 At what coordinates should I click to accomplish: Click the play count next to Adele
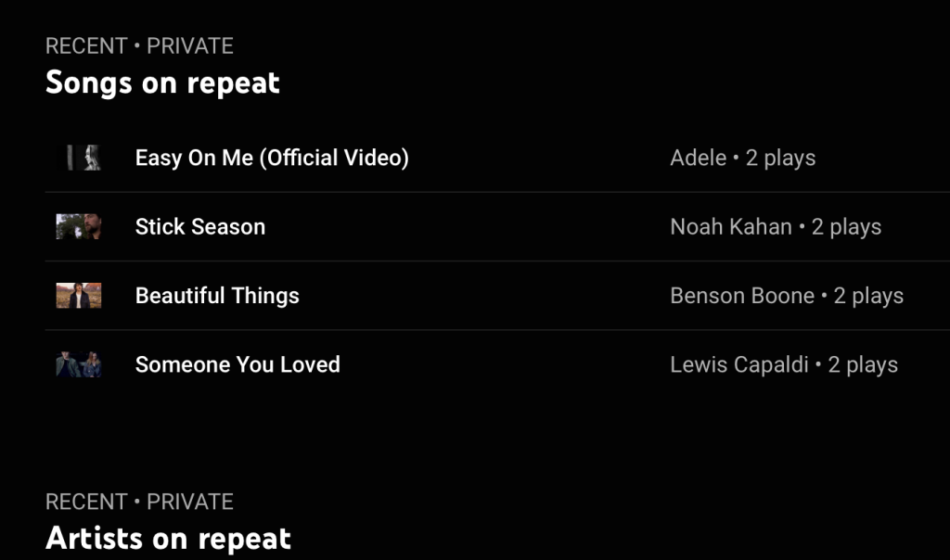(781, 158)
